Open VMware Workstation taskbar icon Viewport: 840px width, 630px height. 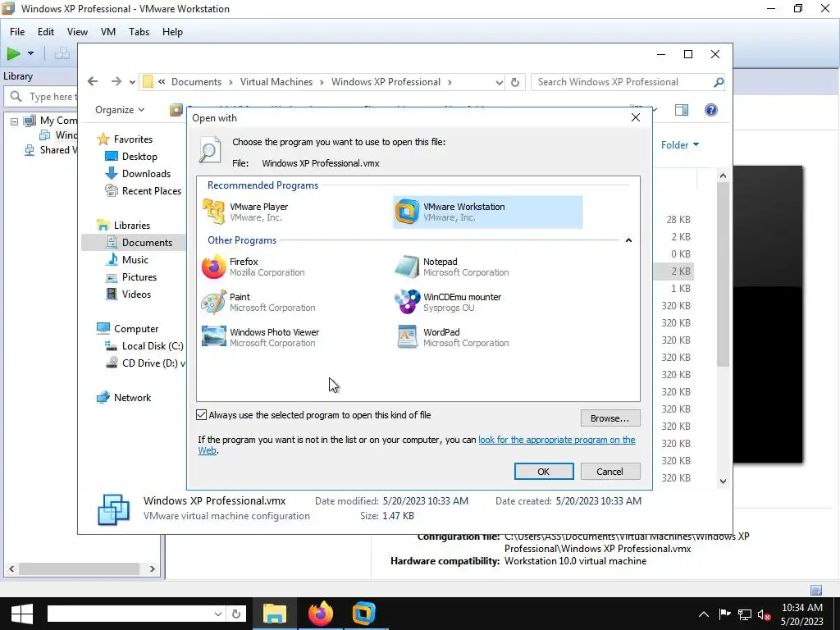coord(363,614)
